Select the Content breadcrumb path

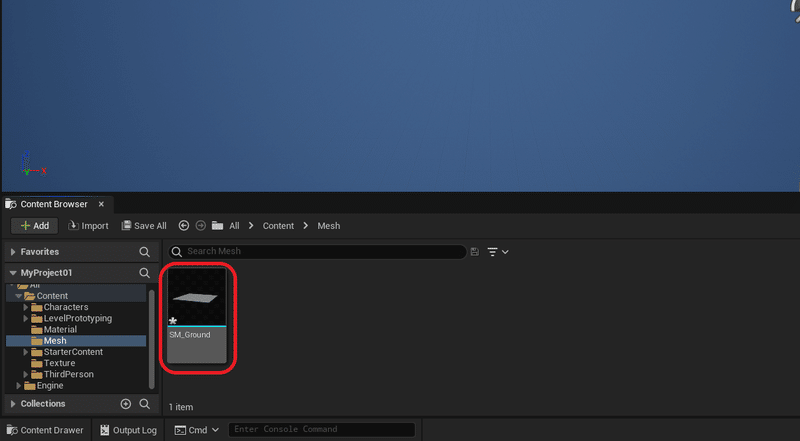278,226
